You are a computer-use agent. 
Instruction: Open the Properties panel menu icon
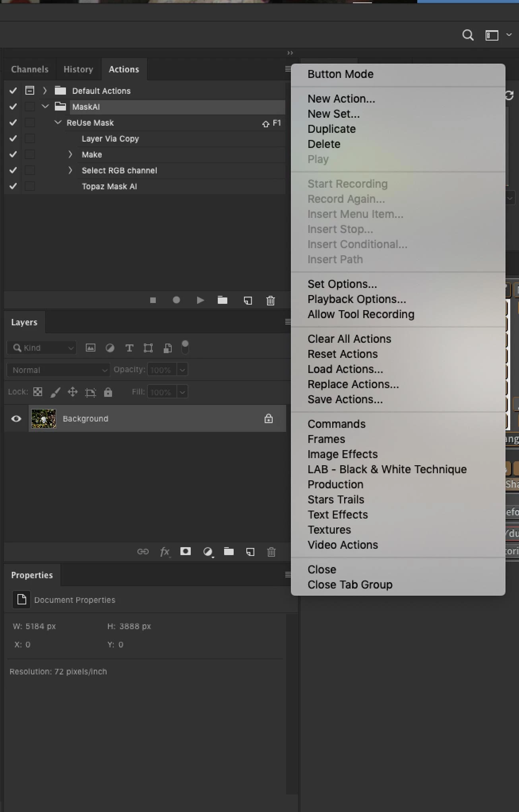pyautogui.click(x=288, y=575)
